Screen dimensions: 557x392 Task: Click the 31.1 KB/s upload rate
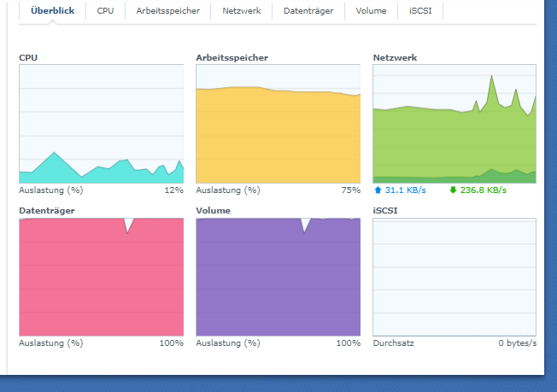click(x=405, y=190)
